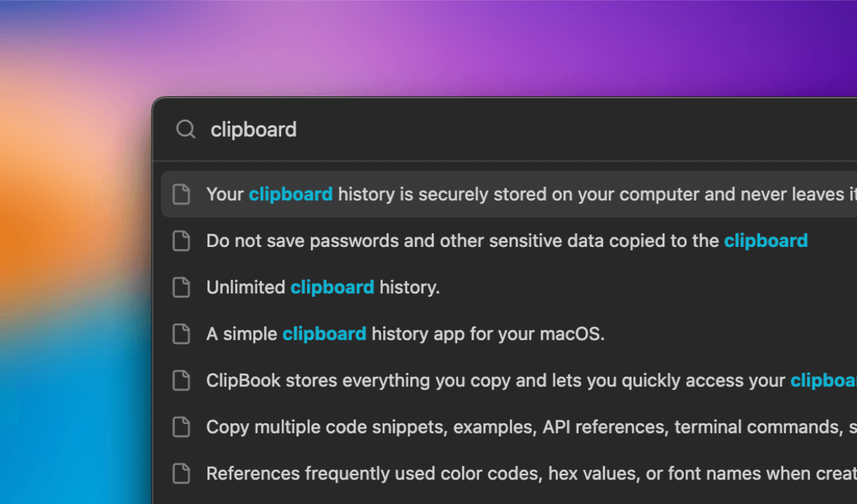Click the document icon beside the clipboard history storage result

click(x=181, y=194)
